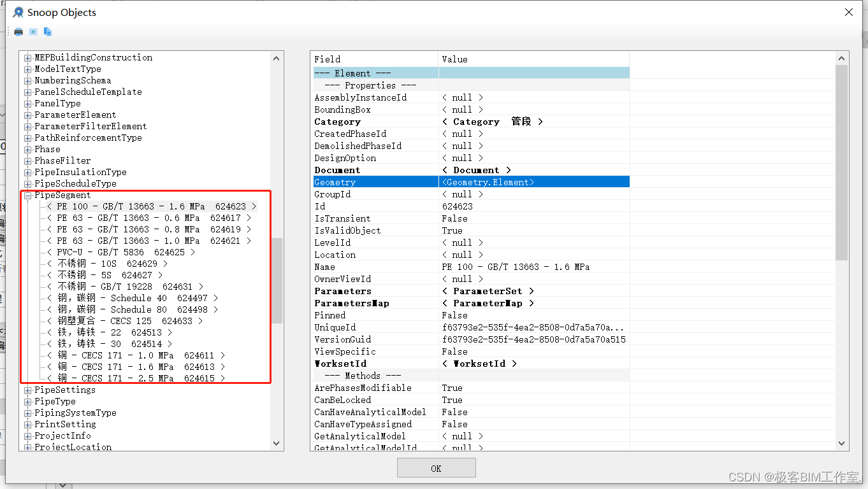Open print preview with the eye icon
This screenshot has height=489, width=868.
33,32
